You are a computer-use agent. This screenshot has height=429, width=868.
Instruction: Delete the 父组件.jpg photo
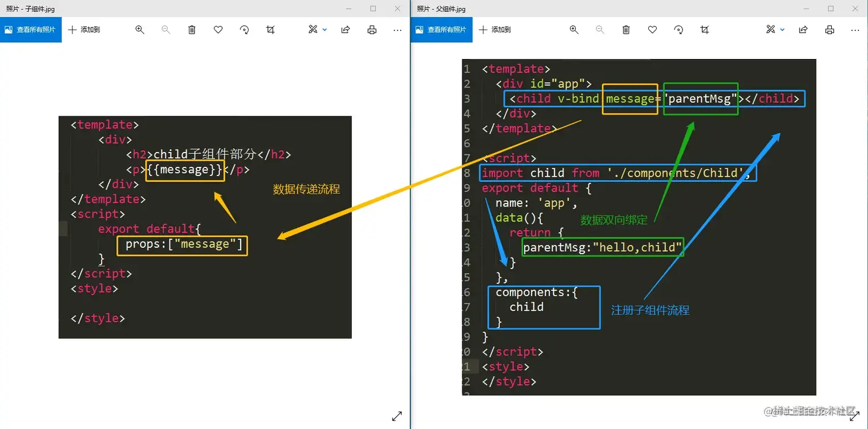coord(626,30)
